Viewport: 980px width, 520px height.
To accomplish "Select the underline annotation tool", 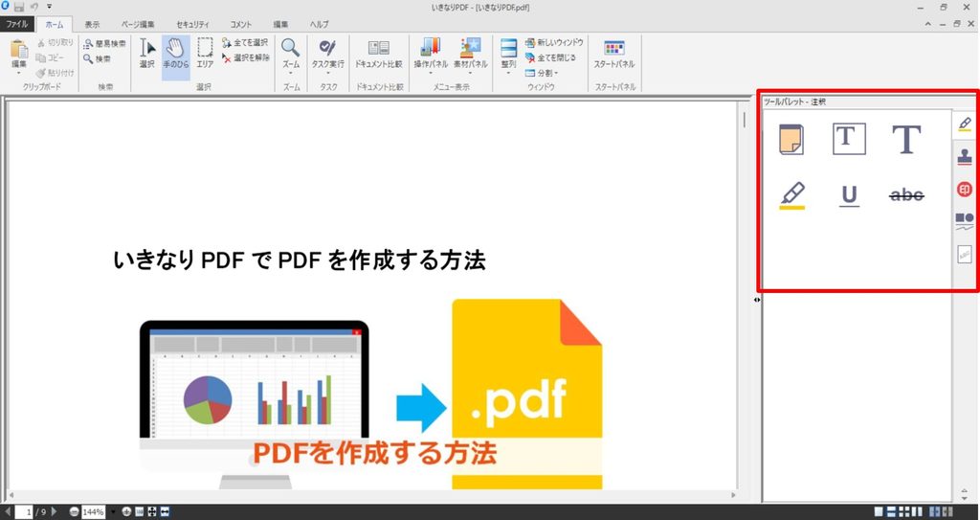I will click(849, 196).
